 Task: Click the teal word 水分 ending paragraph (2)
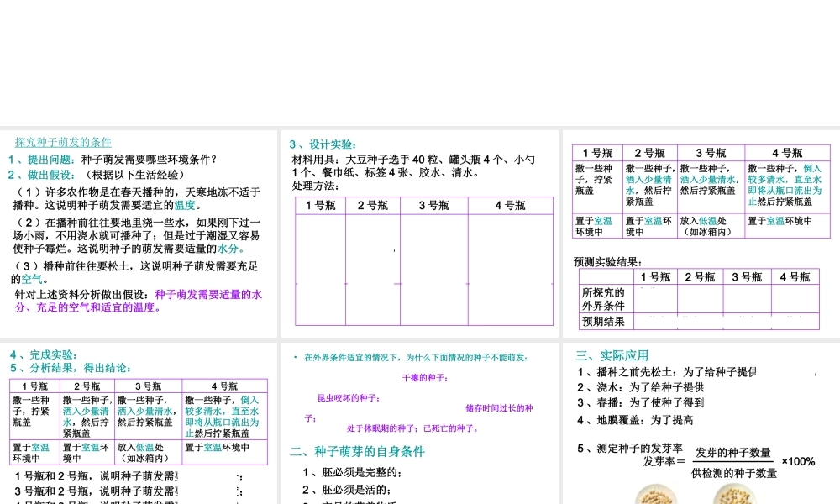tap(228, 249)
